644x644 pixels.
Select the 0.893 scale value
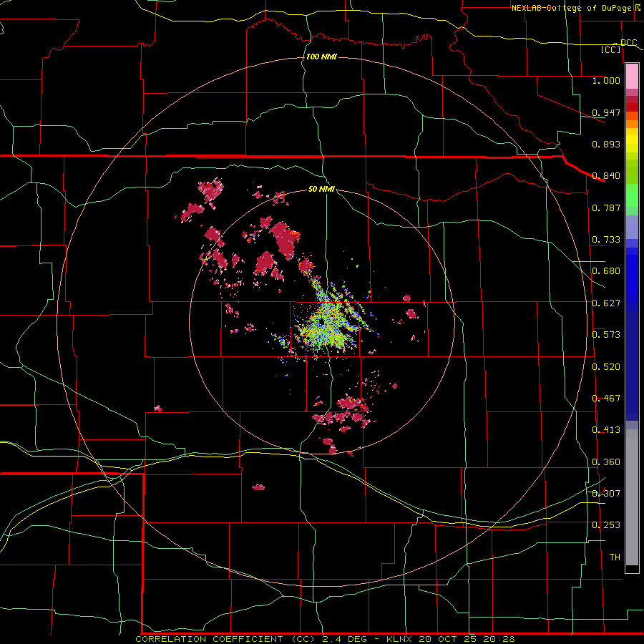(x=606, y=144)
